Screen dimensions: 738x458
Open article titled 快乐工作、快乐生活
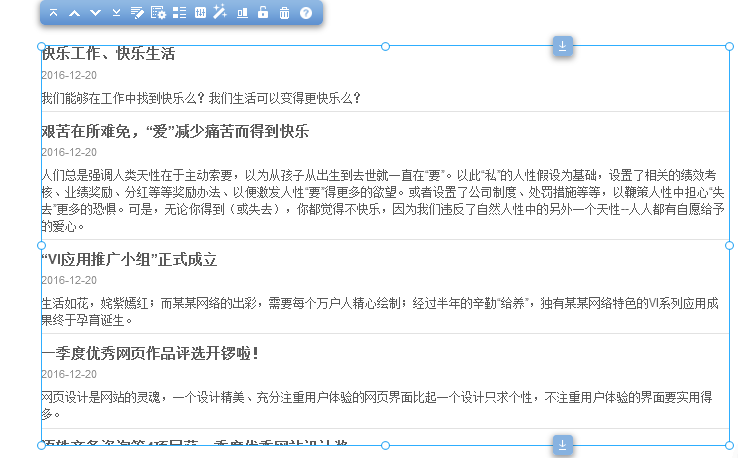(108, 54)
